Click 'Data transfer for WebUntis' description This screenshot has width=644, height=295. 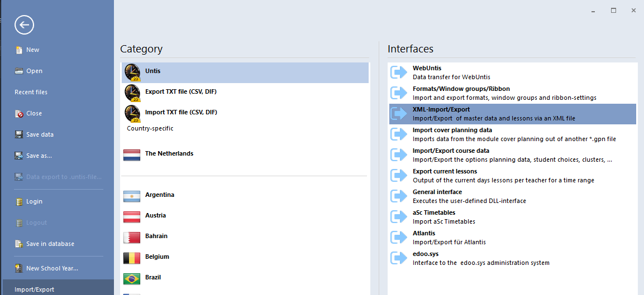point(451,77)
